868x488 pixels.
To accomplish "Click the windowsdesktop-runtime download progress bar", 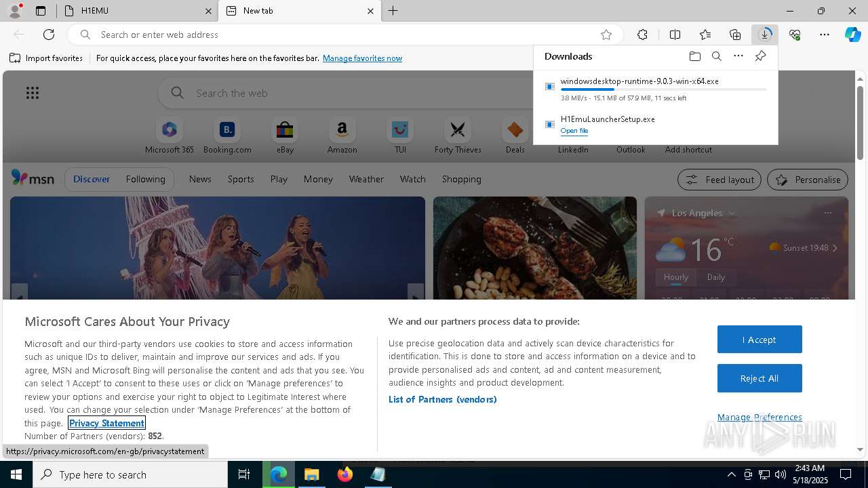I will 663,89.
